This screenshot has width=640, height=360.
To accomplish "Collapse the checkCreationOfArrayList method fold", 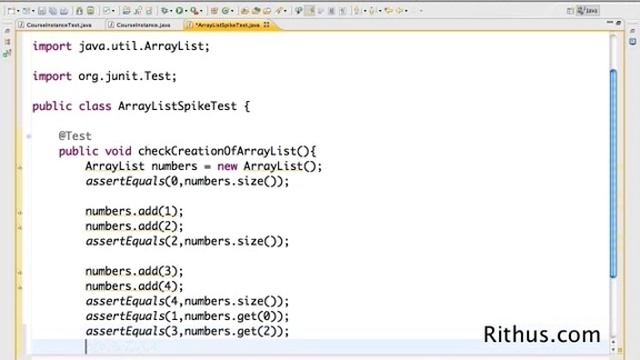I will tap(29, 136).
